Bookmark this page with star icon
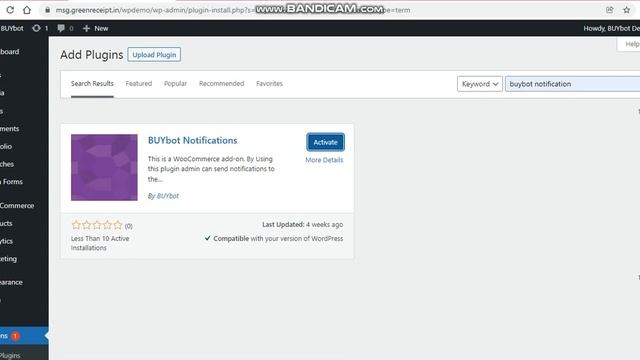Viewport: 640px width, 360px height. pyautogui.click(x=627, y=10)
